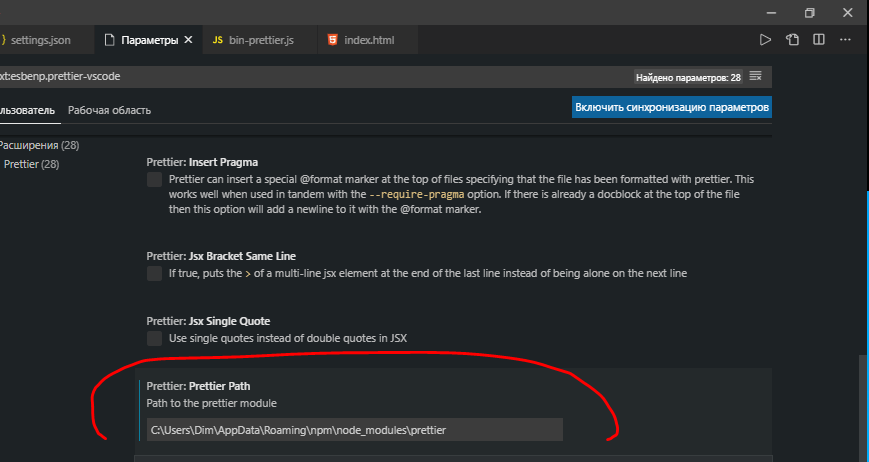This screenshot has height=462, width=869.
Task: Open the bin-prettier.js tab
Action: tap(261, 40)
